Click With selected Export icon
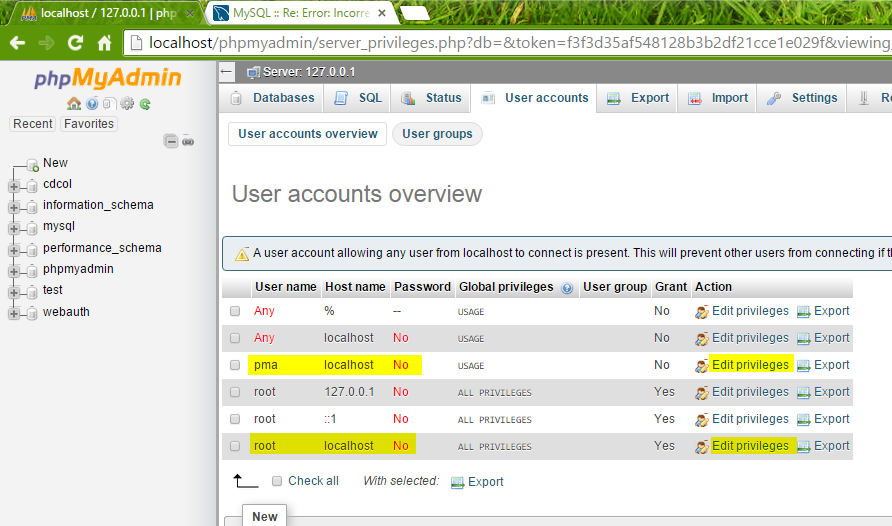The height and width of the screenshot is (526, 892). (457, 483)
